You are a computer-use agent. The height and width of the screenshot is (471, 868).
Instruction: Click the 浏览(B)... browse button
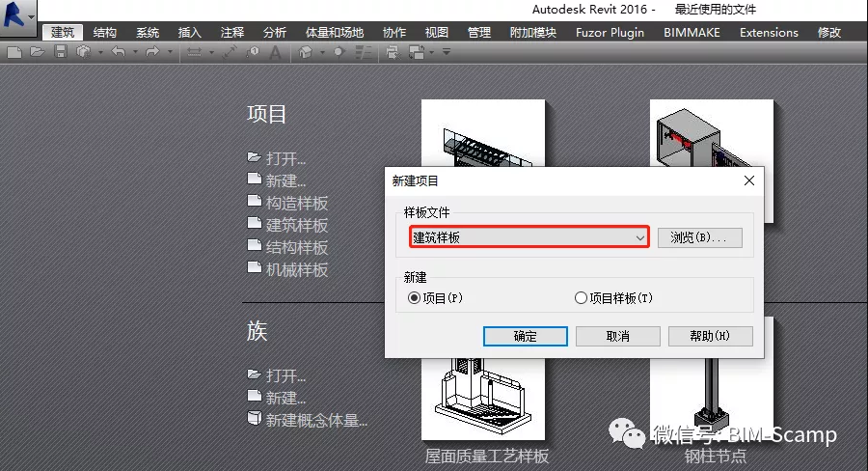click(x=700, y=237)
